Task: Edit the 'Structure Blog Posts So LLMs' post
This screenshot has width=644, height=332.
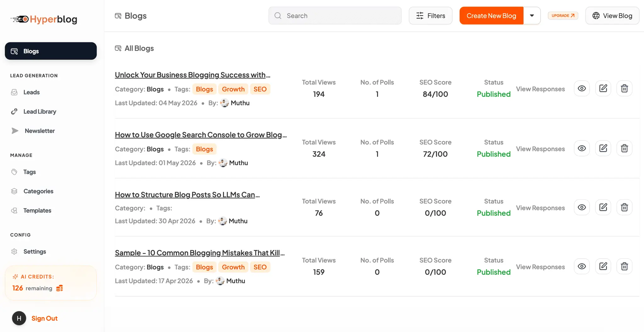Action: [x=603, y=207]
